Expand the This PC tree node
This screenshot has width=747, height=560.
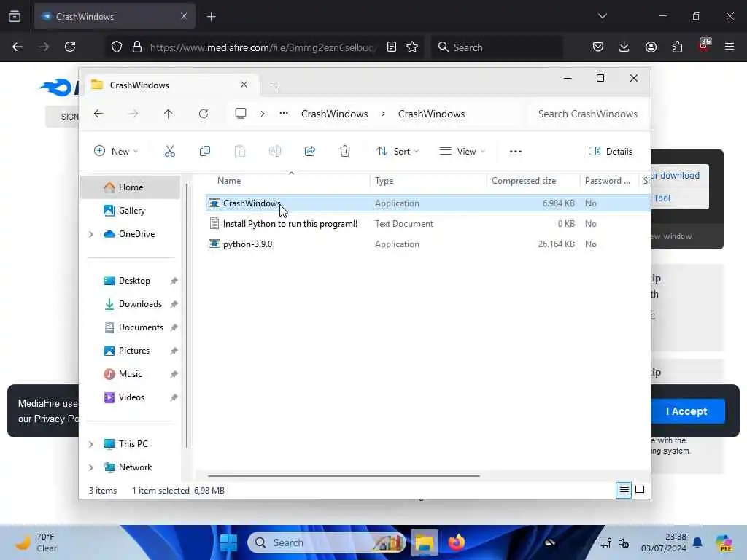click(x=91, y=444)
